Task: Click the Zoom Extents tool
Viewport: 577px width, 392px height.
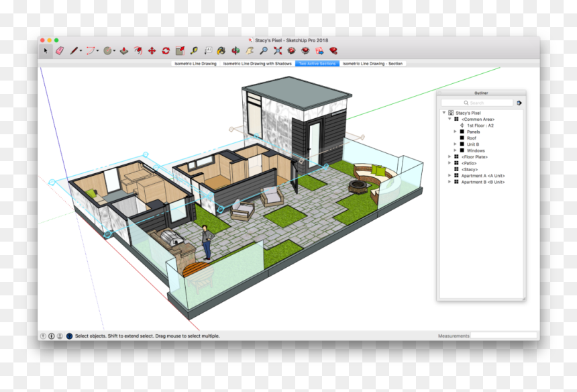Action: [x=278, y=51]
